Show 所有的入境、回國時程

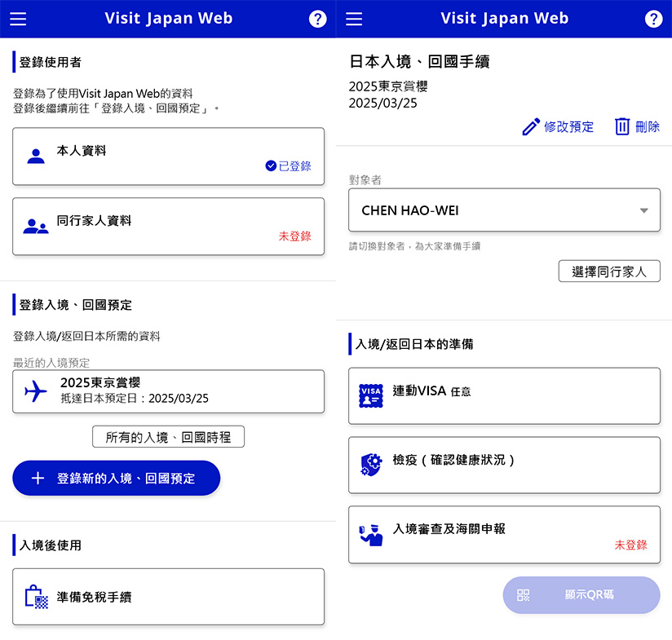(169, 437)
